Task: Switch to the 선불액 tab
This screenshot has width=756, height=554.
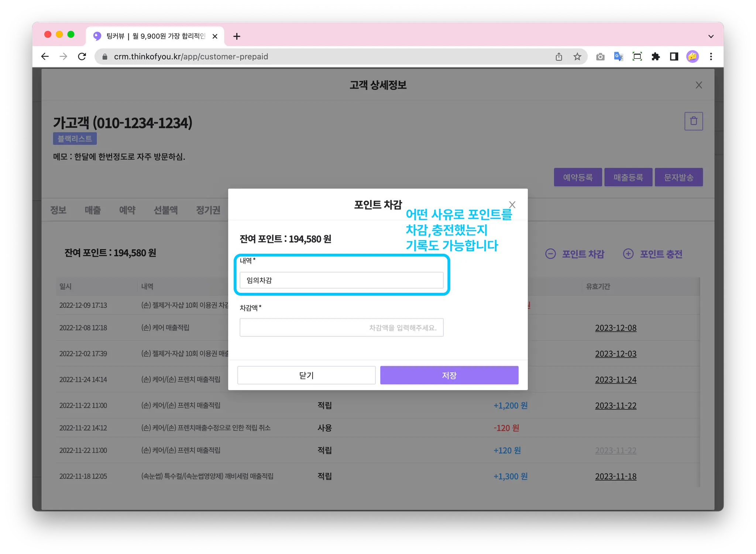Action: click(165, 210)
